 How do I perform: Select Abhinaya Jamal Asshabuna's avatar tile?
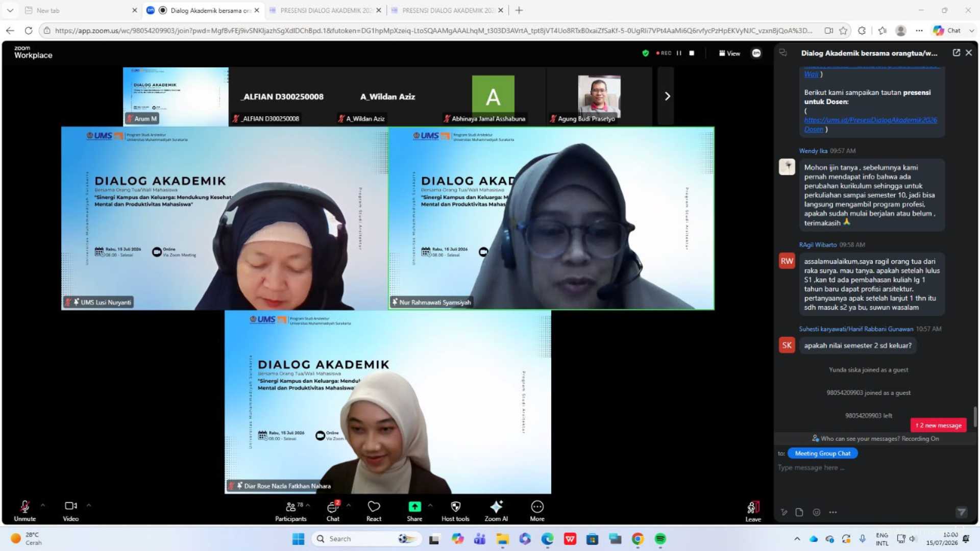tap(493, 96)
